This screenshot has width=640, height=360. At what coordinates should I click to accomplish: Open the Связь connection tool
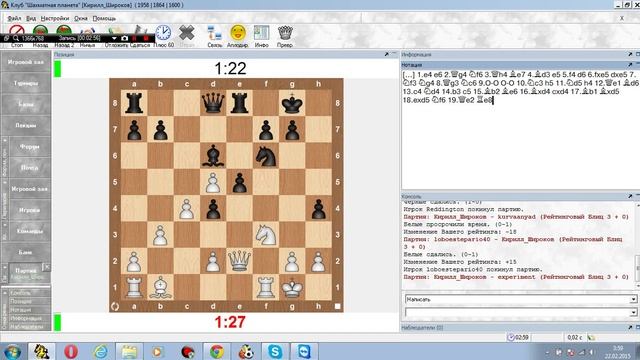click(x=214, y=33)
